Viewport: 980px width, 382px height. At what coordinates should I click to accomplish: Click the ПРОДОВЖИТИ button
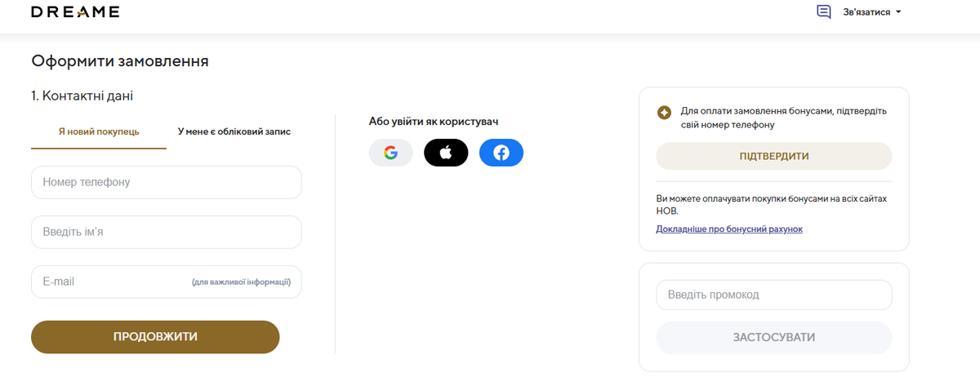tap(155, 336)
